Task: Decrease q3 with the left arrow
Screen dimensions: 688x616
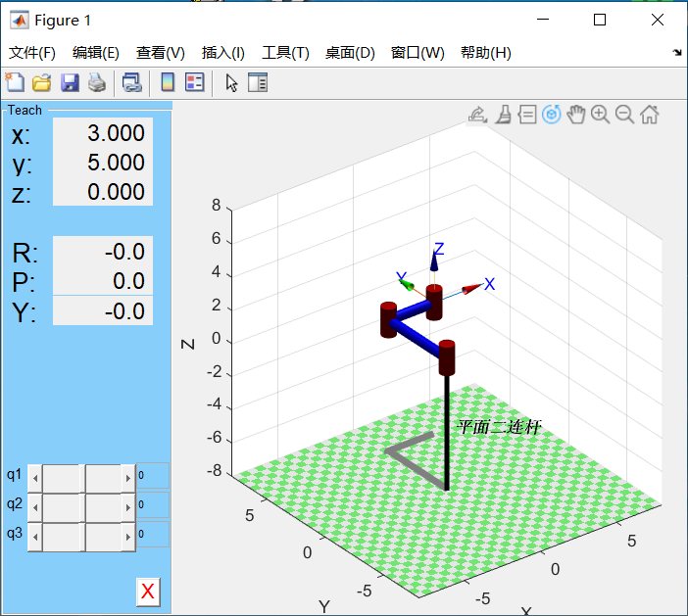Action: pos(35,537)
